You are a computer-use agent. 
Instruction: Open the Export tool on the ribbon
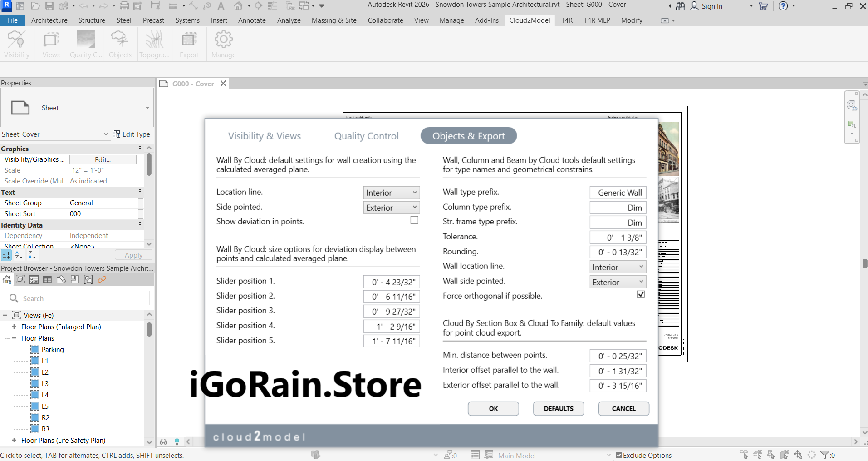[x=189, y=44]
